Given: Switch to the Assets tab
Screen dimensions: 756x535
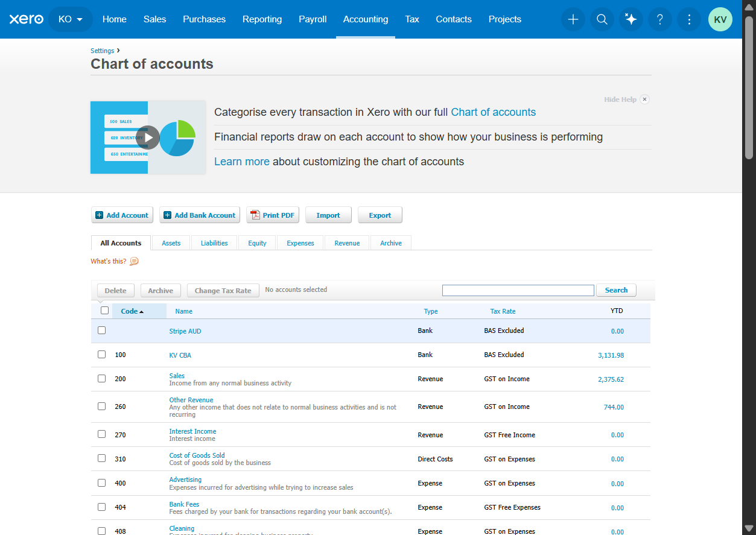Looking at the screenshot, I should (x=171, y=243).
